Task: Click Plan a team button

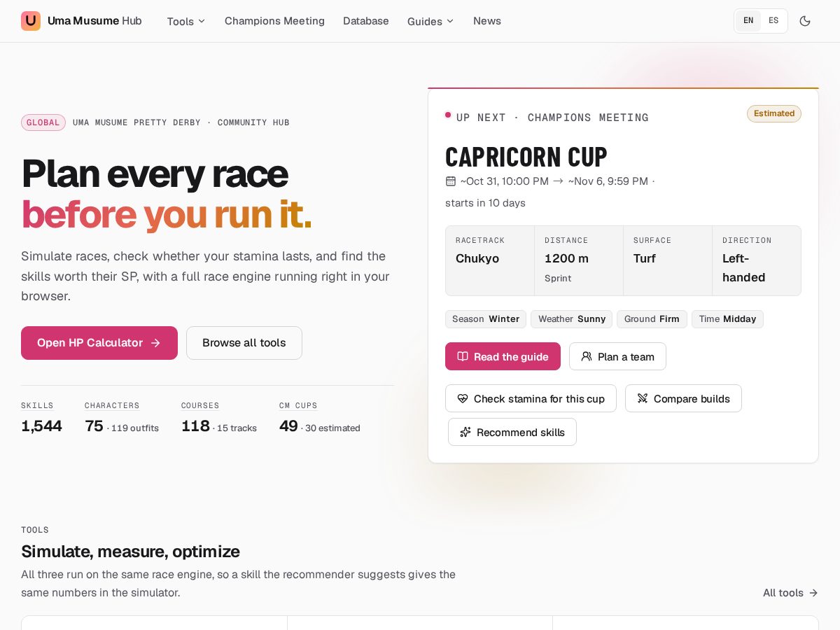Action: pyautogui.click(x=617, y=356)
